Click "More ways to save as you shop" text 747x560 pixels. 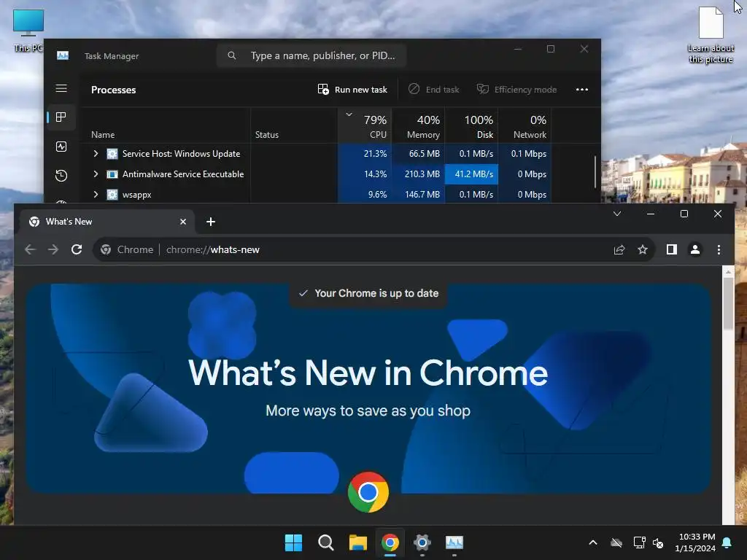click(x=368, y=411)
